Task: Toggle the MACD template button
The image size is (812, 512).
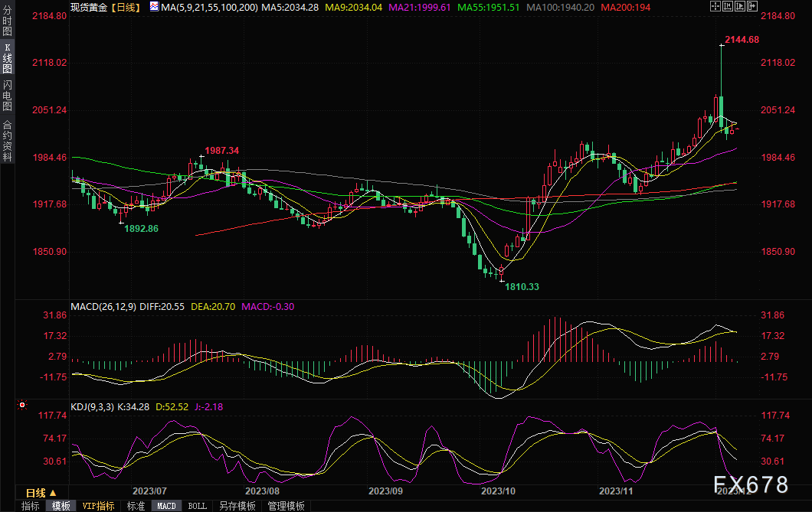Action: (x=166, y=506)
